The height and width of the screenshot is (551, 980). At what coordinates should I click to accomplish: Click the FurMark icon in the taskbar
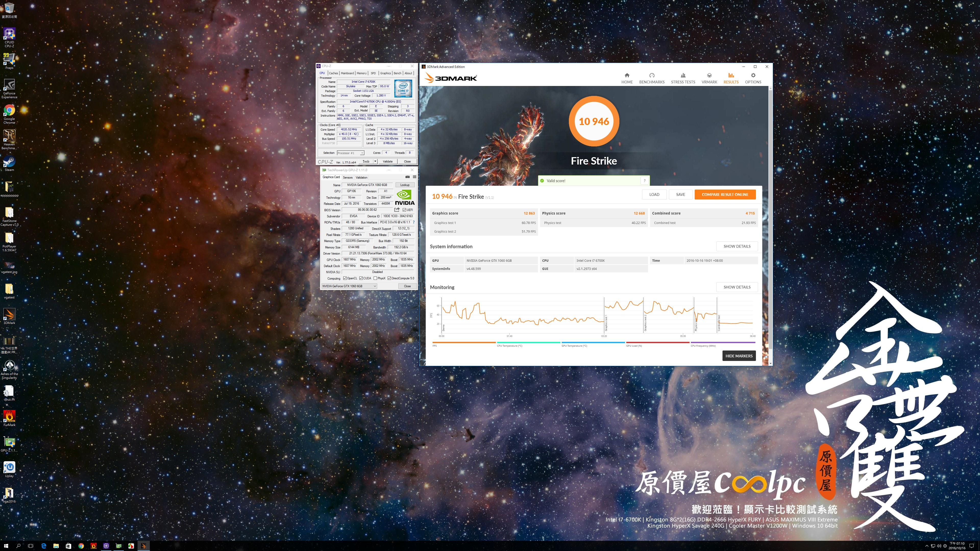94,546
